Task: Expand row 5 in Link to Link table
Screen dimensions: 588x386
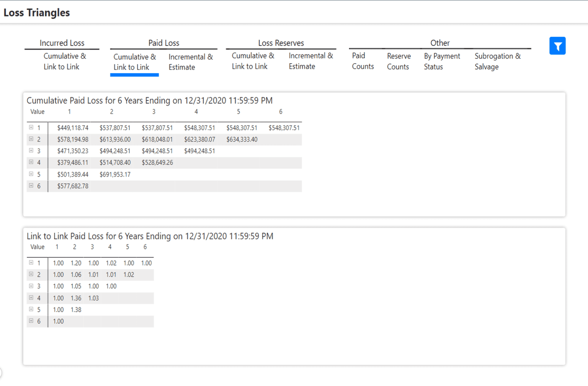Action: 31,309
